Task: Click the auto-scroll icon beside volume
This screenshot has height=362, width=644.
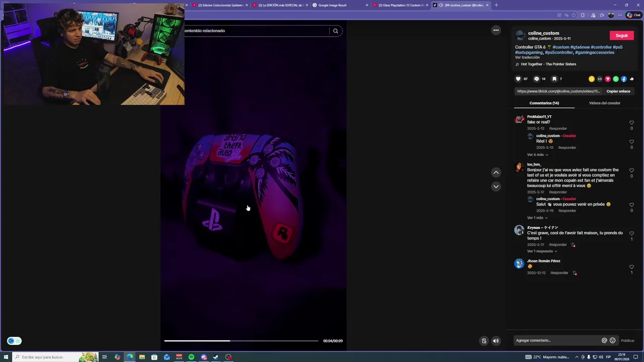Action: (x=484, y=341)
